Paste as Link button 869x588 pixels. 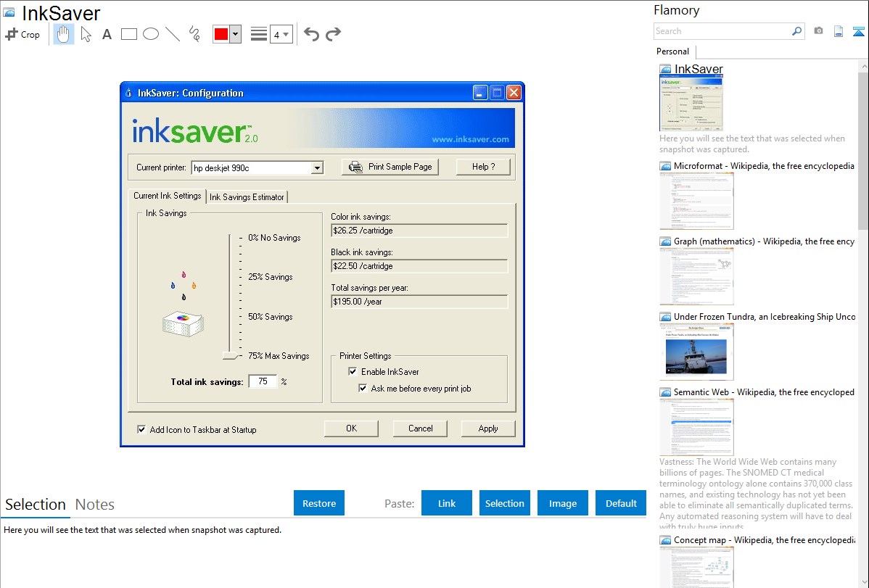[447, 503]
